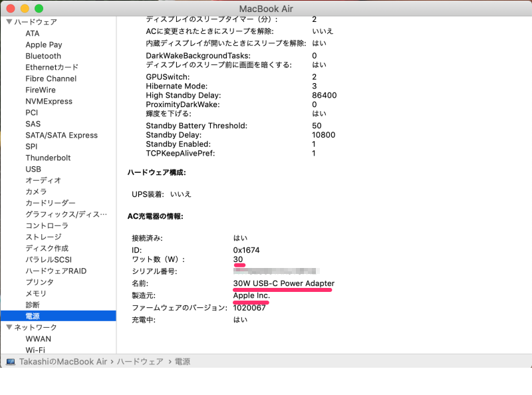Open the カードリーダー entry
The height and width of the screenshot is (395, 532).
51,203
